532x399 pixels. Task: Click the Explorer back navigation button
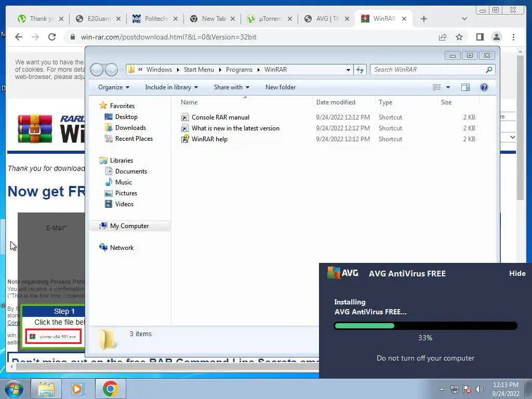[97, 70]
